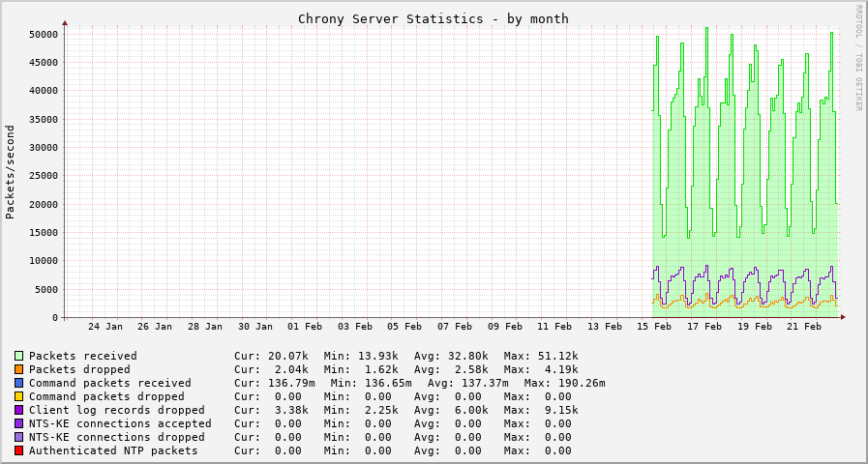Click the 30 Jan date label
The image size is (868, 464).
(x=255, y=327)
